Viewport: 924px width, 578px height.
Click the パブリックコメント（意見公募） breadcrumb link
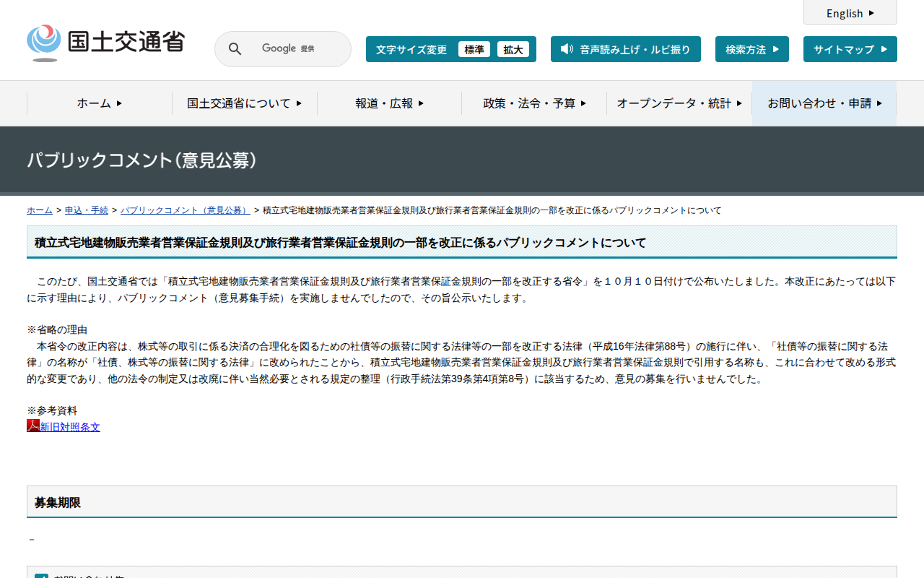click(x=185, y=210)
